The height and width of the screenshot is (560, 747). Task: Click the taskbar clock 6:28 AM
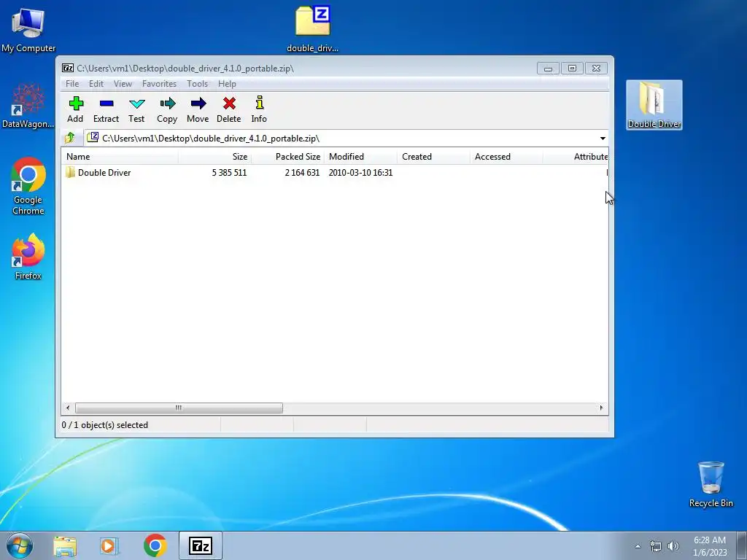click(x=709, y=546)
